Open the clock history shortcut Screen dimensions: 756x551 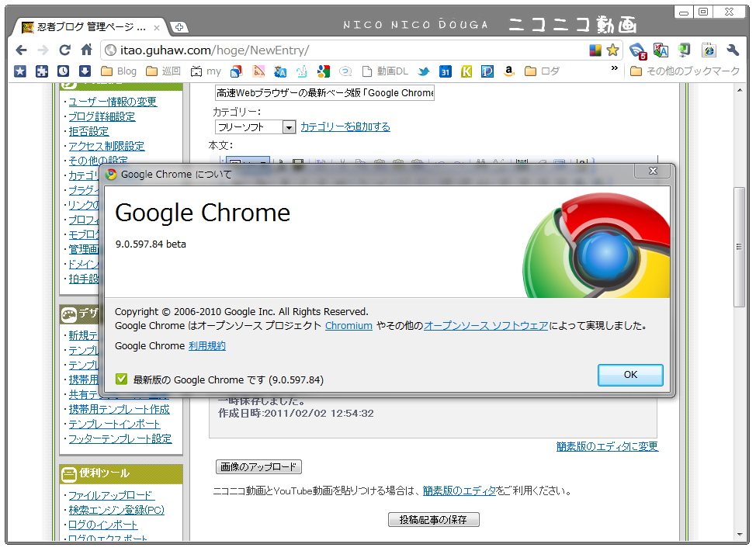click(63, 71)
